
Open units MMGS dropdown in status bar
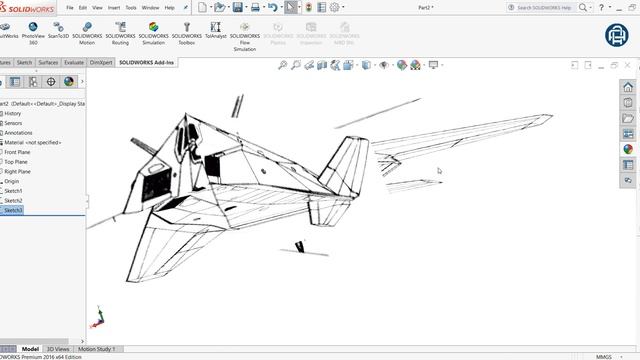point(622,357)
